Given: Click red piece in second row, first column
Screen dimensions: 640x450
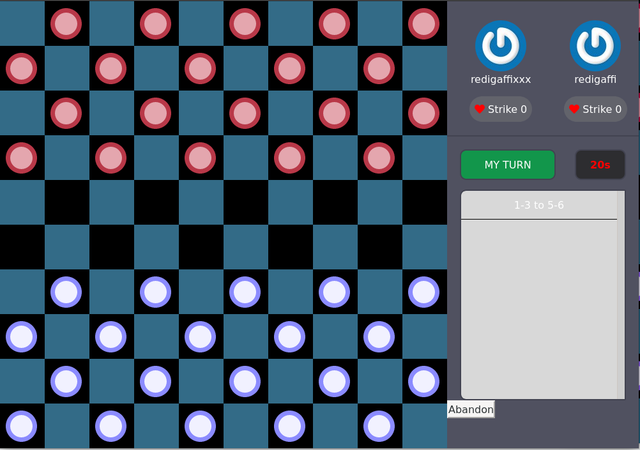Looking at the screenshot, I should click(x=21, y=68).
